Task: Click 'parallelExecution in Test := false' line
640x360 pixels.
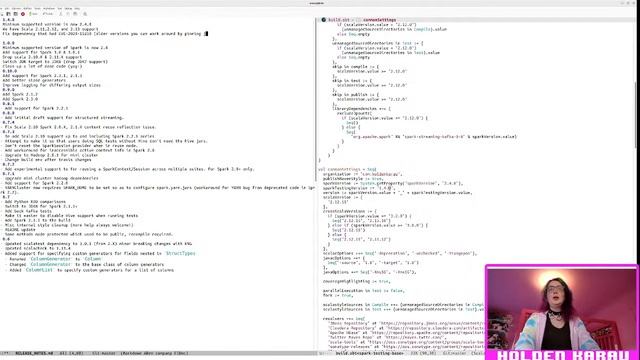Action: [363, 291]
